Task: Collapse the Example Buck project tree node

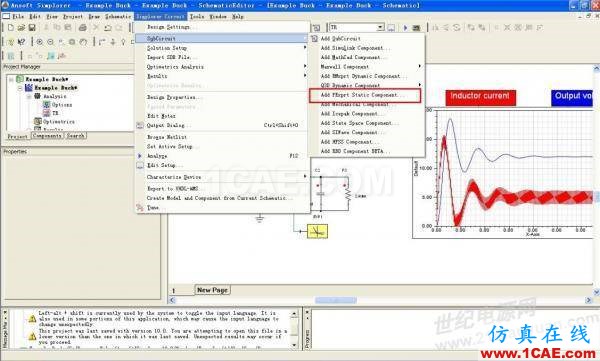Action: 11,79
